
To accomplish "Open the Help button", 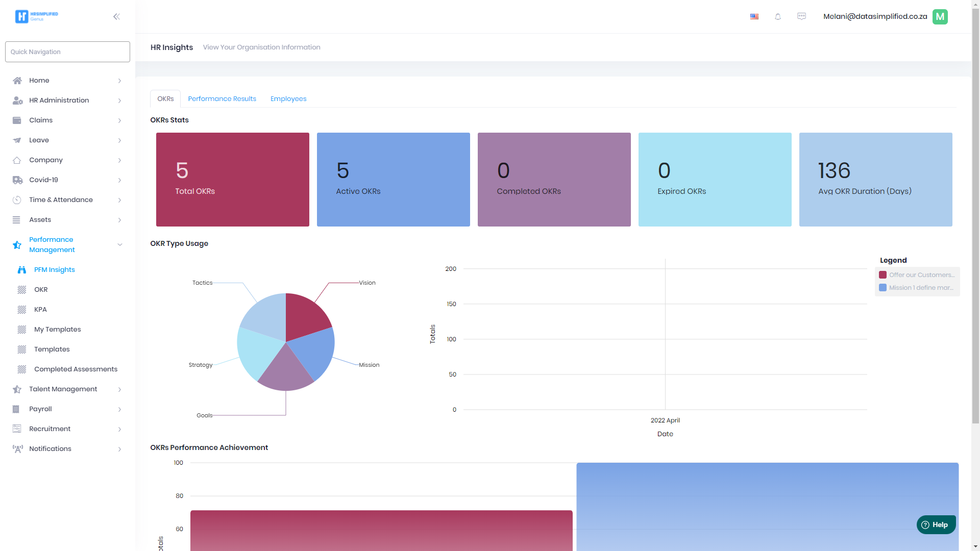I will 936,524.
